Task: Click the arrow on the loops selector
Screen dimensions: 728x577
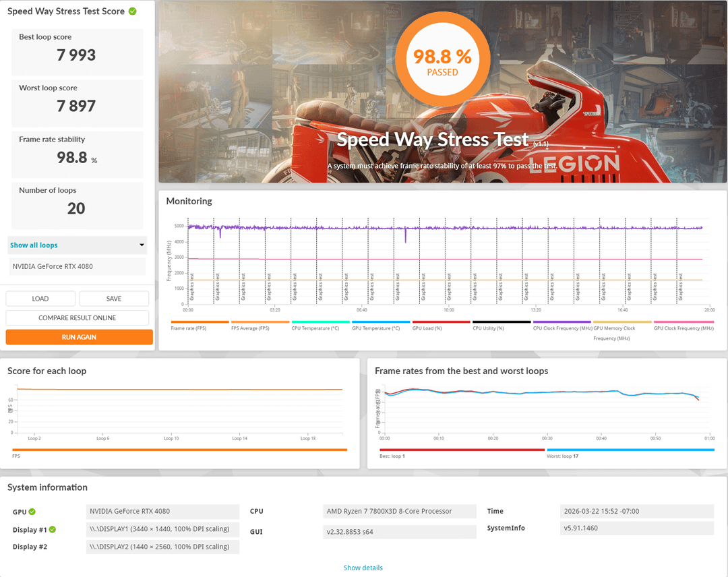Action: point(142,245)
